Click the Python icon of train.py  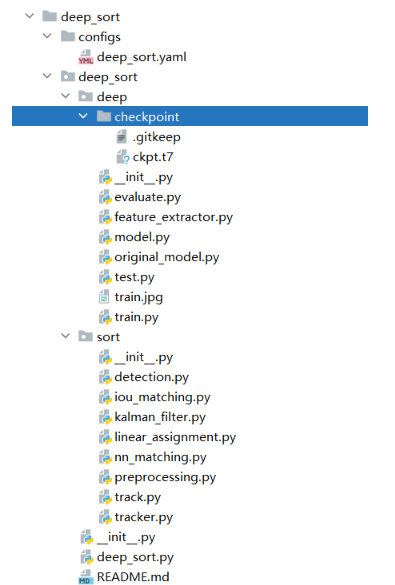(x=105, y=317)
